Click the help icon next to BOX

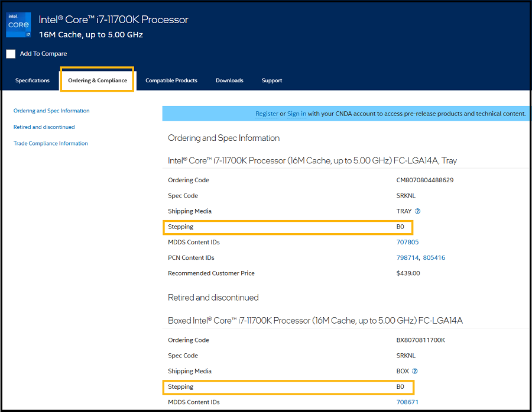(x=415, y=372)
